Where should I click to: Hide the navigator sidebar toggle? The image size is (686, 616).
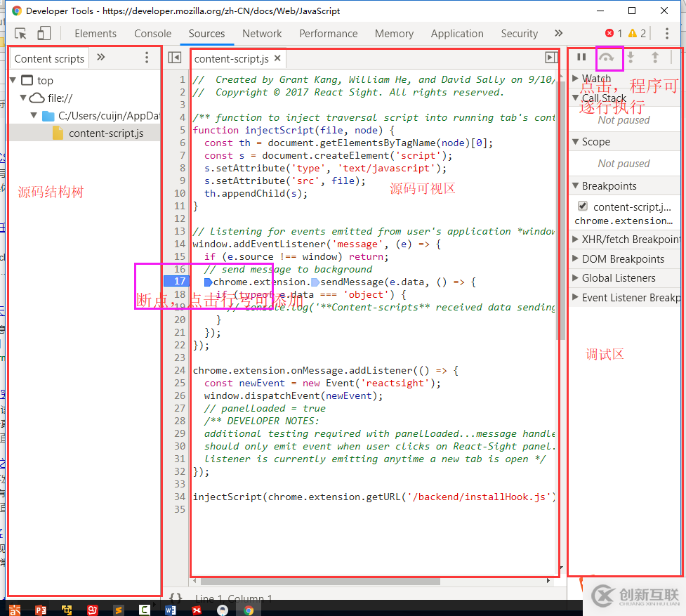175,58
